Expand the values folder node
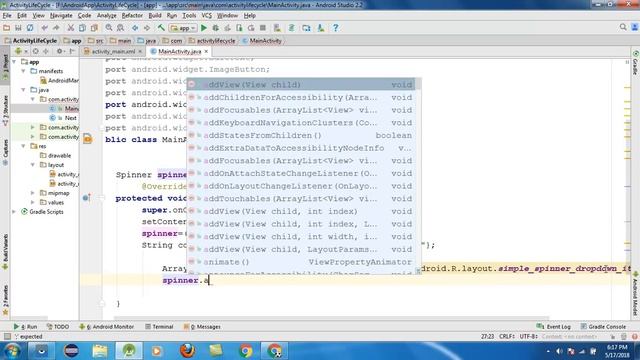640x360 pixels. tap(33, 202)
